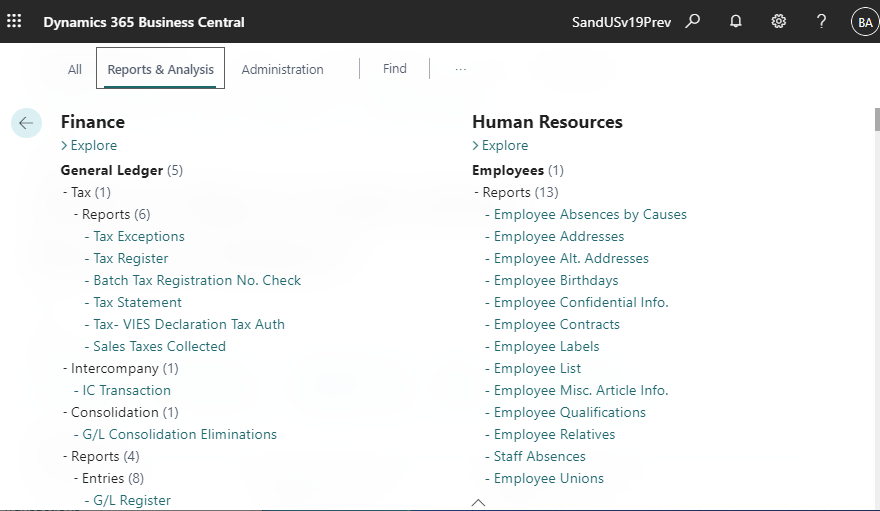Open the more options ellipsis
The width and height of the screenshot is (880, 511).
point(461,69)
